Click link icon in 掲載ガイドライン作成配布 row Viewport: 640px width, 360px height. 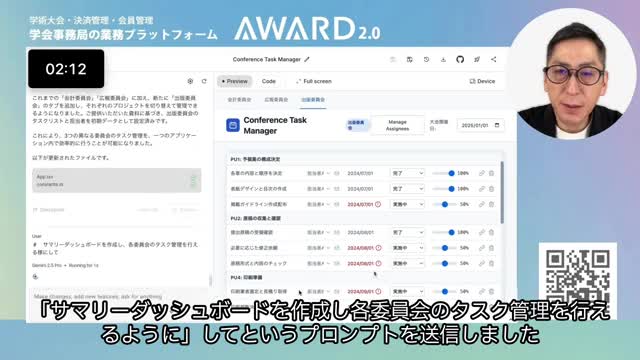pyautogui.click(x=482, y=204)
